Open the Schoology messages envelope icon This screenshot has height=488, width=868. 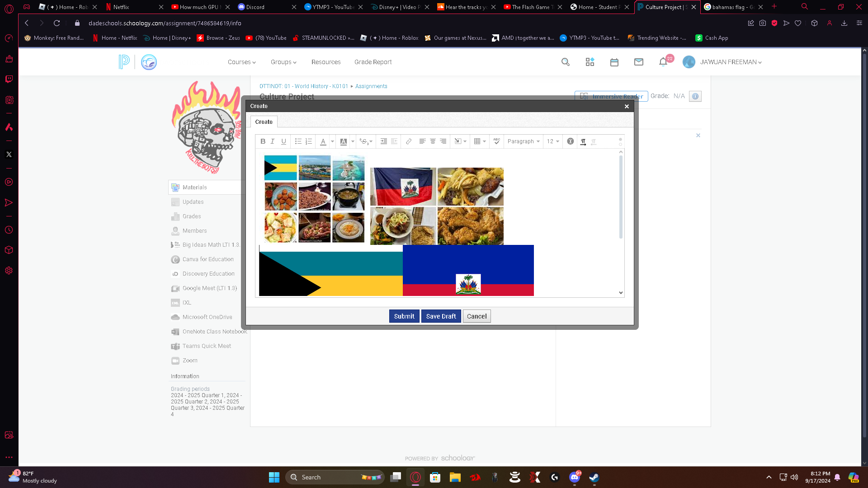(638, 62)
